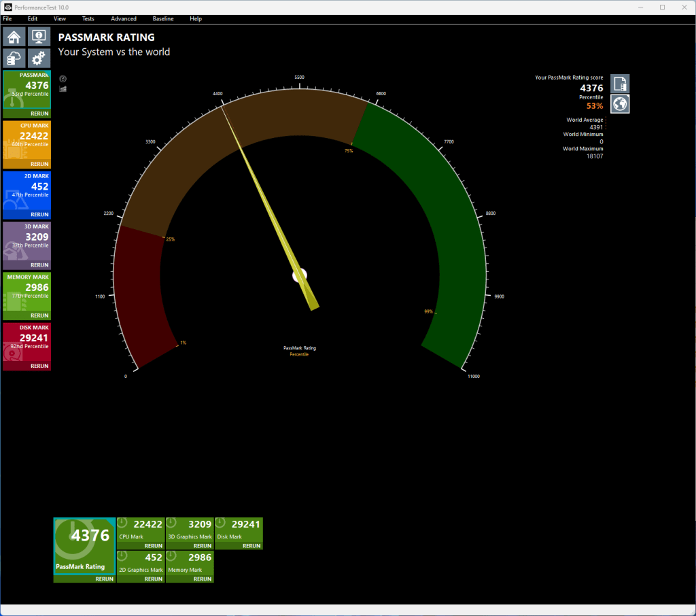Click the PerformanceTest app icon in title bar

[x=8, y=7]
